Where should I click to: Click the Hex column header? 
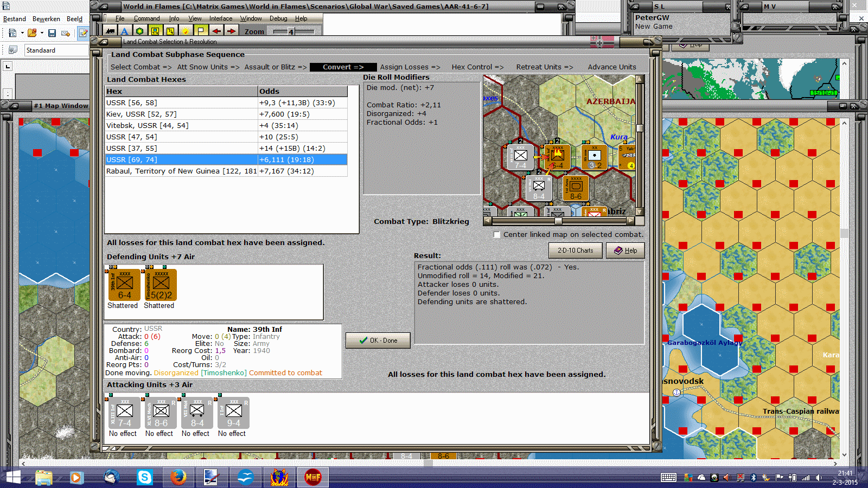click(x=181, y=91)
